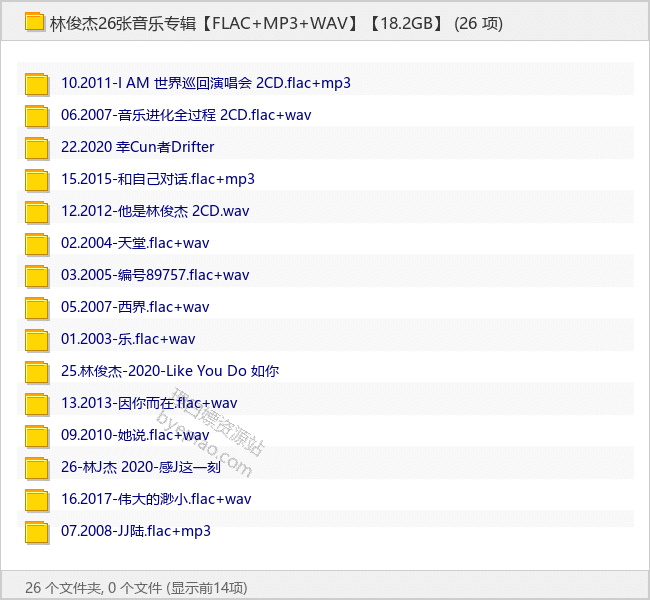The image size is (650, 600).
Task: Open the 02.2004-天堂.flac+wav folder name
Action: 135,243
